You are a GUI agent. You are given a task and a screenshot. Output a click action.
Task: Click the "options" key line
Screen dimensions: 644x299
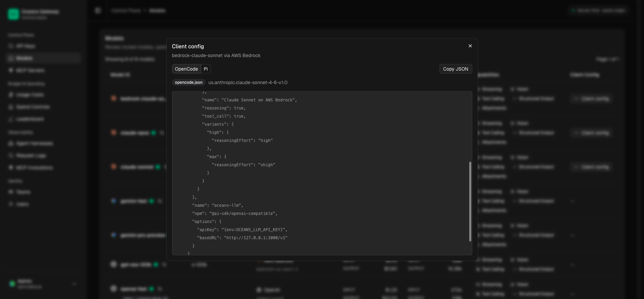coord(207,222)
